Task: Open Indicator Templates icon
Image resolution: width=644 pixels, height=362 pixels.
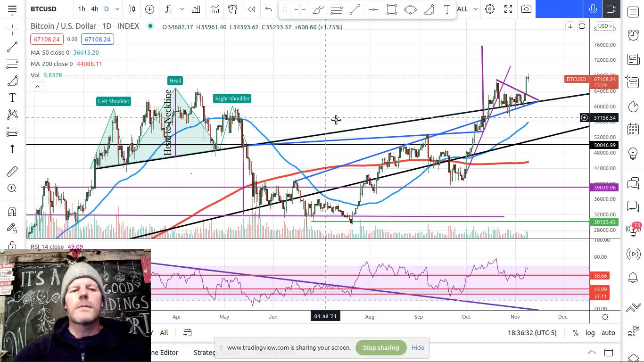Action: [215, 9]
